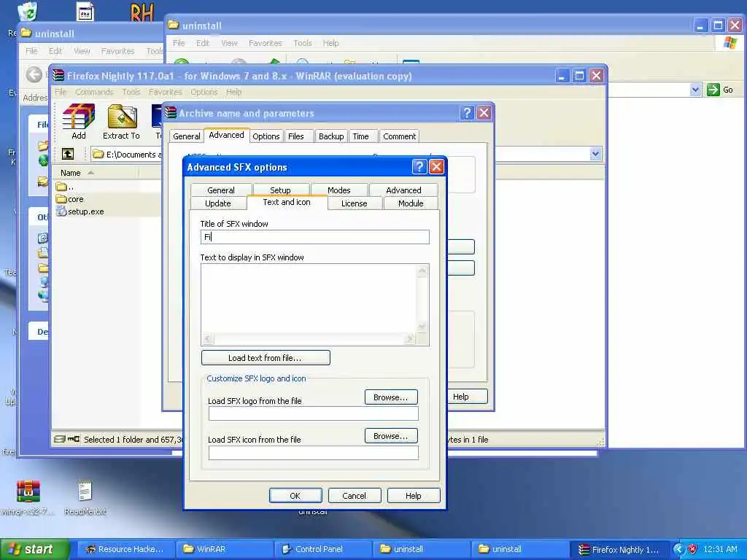This screenshot has height=560, width=747.
Task: Expand the Explorer address bar dropdown
Action: [x=695, y=90]
